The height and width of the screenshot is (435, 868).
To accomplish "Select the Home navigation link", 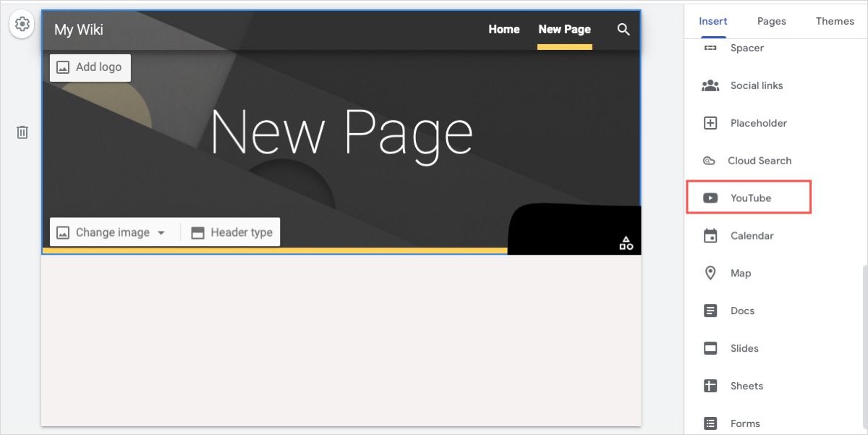I will tap(503, 30).
